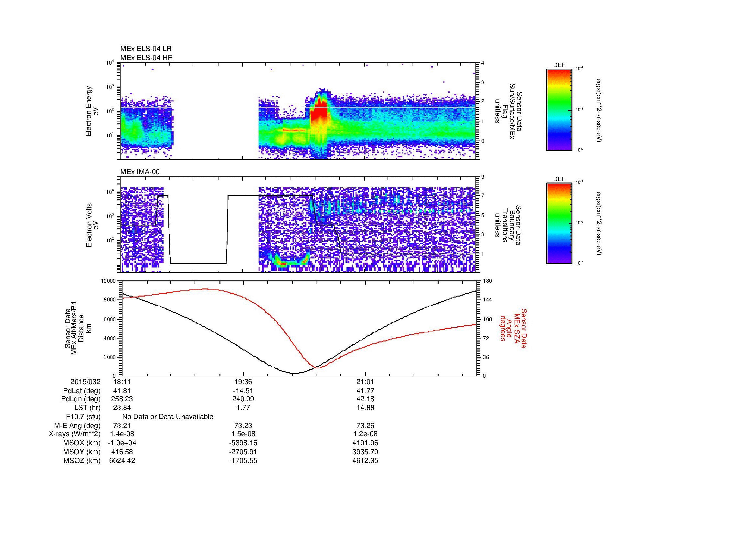Click the Electron Volts eV axis label
This screenshot has width=756, height=534.
[92, 225]
